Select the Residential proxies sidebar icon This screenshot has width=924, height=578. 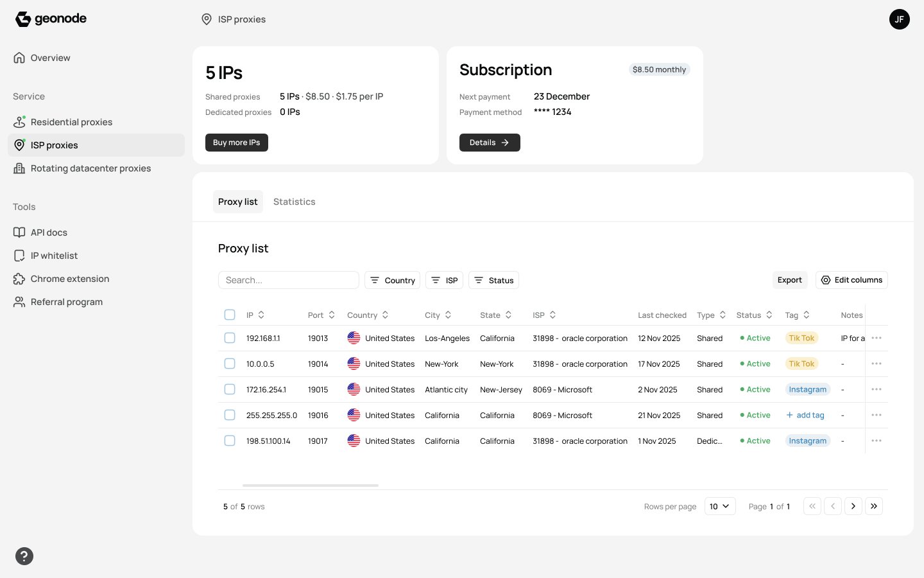click(x=19, y=121)
